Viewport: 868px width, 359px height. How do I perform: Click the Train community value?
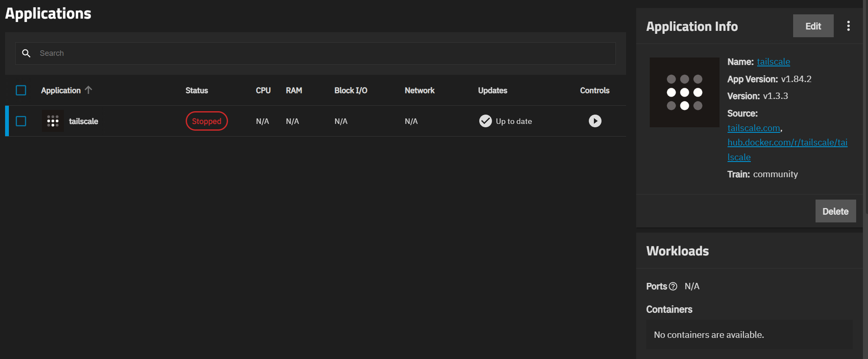pyautogui.click(x=775, y=174)
